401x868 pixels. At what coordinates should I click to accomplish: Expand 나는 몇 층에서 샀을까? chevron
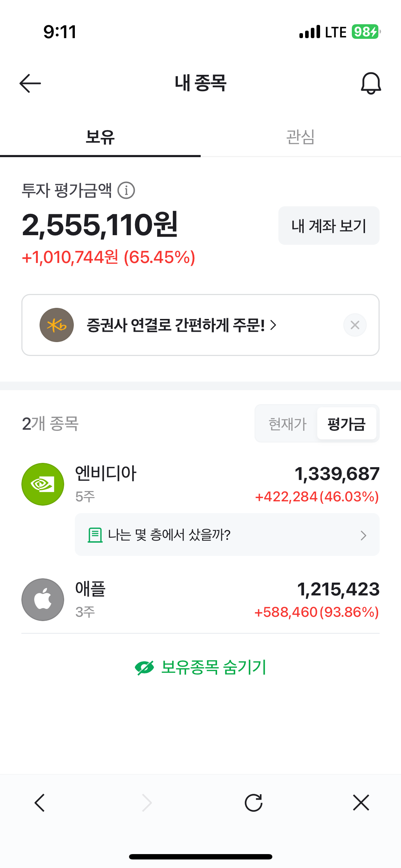(x=363, y=535)
